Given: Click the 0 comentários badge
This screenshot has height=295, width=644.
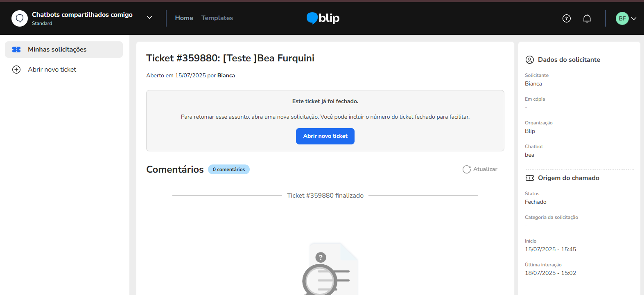Looking at the screenshot, I should [228, 169].
